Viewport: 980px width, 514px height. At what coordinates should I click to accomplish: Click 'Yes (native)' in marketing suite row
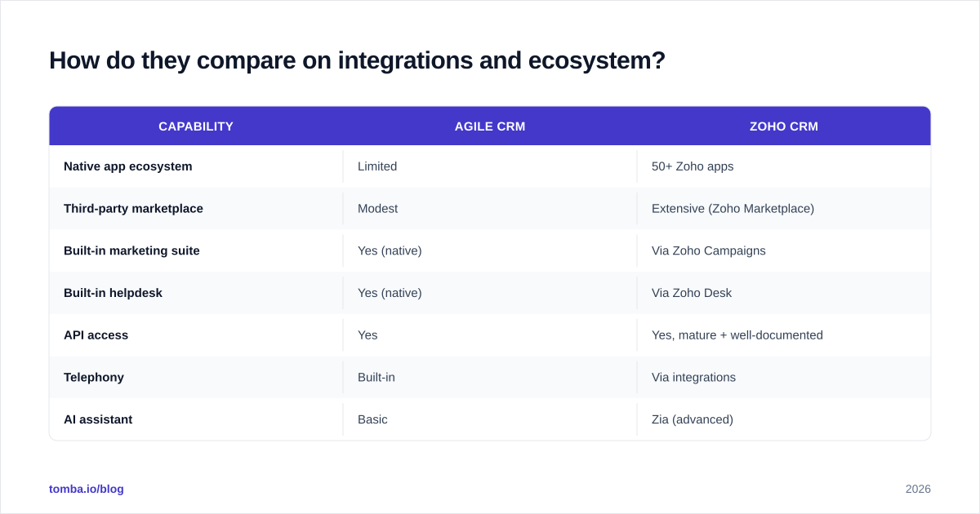(x=390, y=251)
